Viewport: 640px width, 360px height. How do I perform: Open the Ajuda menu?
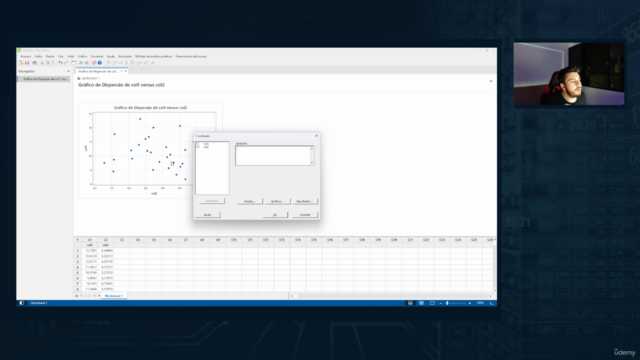point(111,56)
